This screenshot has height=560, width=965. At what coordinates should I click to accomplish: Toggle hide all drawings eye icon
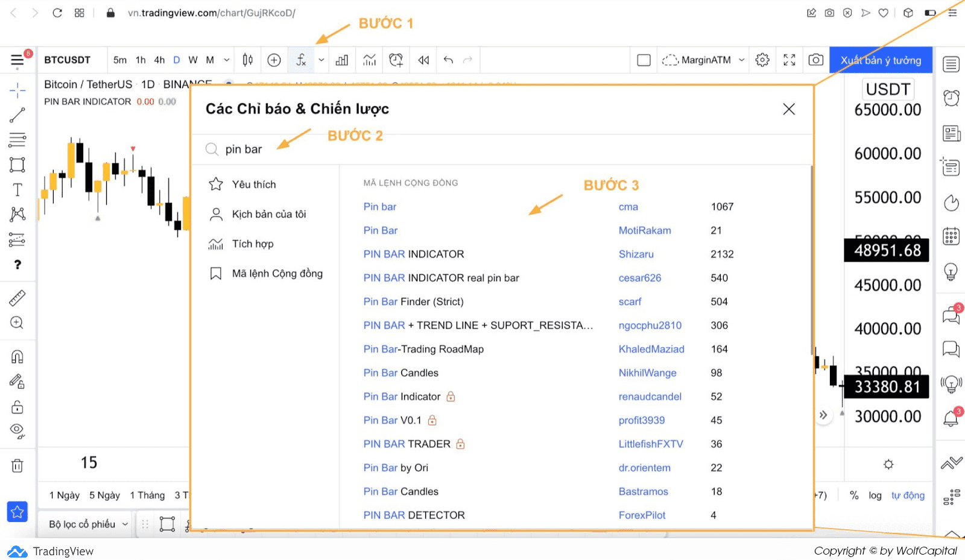point(17,430)
